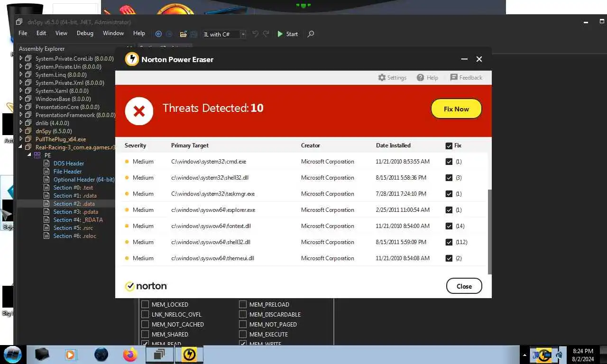Click dnSpy Start debugging button
The height and width of the screenshot is (364, 607).
[288, 34]
